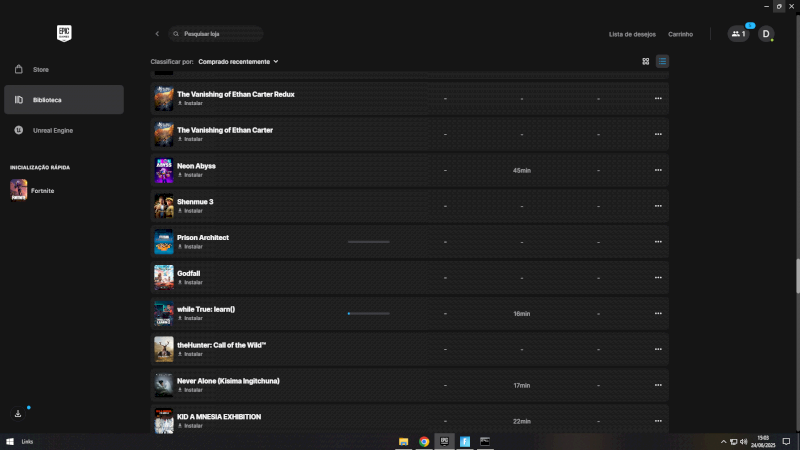
Task: Open the D profile avatar
Action: (x=766, y=34)
